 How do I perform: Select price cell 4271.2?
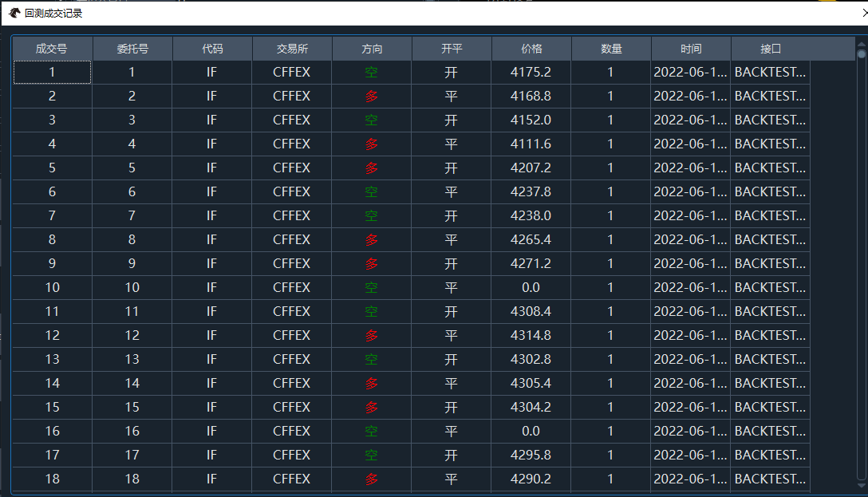click(531, 263)
